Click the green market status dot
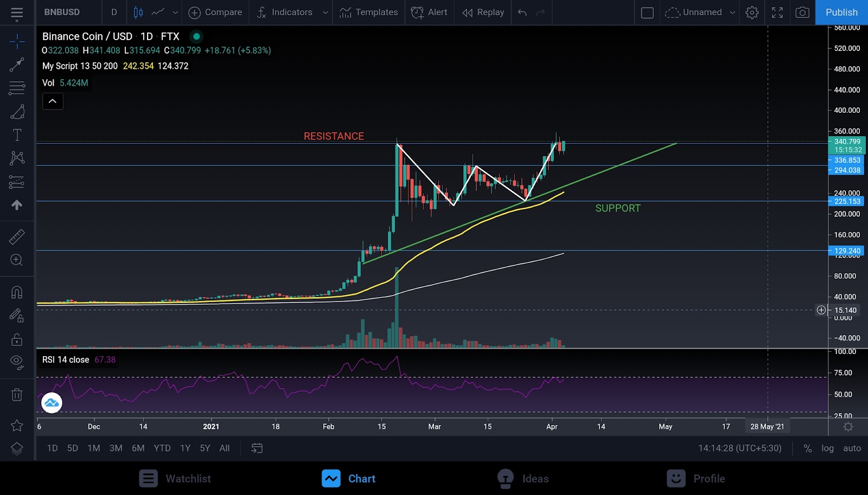 (196, 36)
